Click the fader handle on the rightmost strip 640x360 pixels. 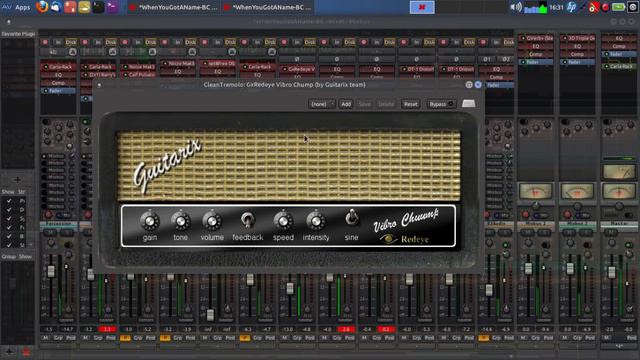point(611,272)
